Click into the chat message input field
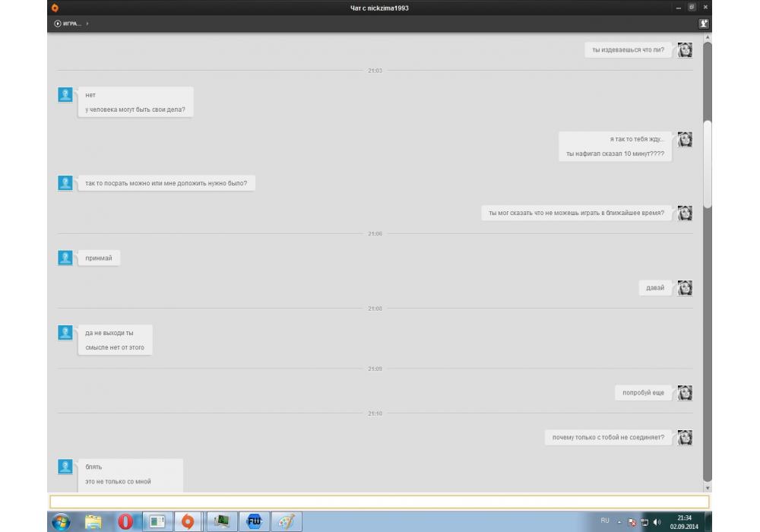 [379, 502]
